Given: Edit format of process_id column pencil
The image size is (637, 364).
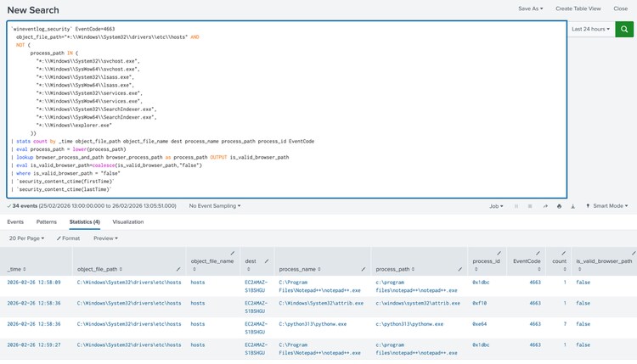Looking at the screenshot, I should pos(499,253).
